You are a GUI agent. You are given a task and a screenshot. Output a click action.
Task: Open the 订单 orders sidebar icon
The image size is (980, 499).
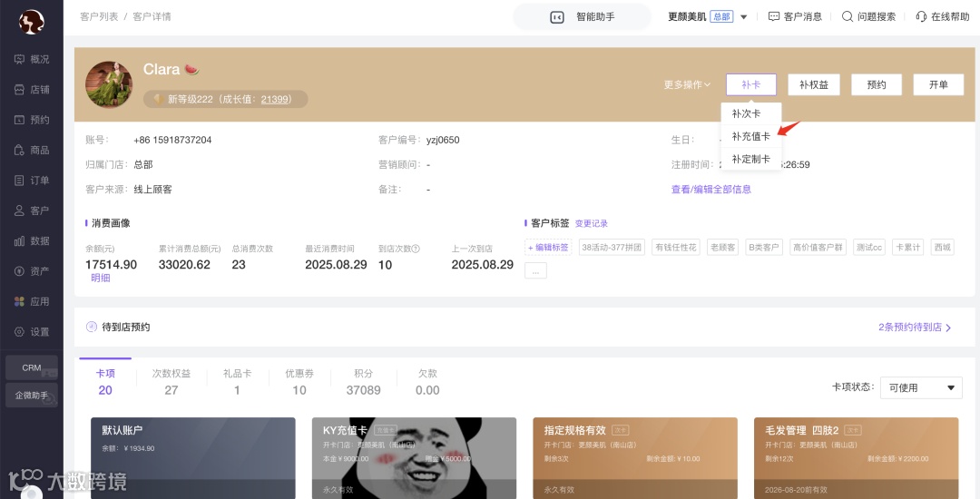pyautogui.click(x=19, y=181)
